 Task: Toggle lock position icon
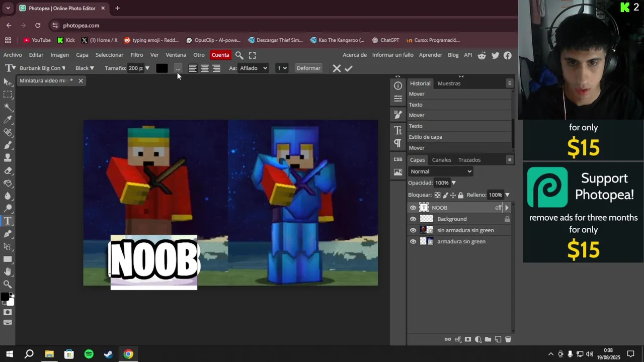[x=453, y=195]
